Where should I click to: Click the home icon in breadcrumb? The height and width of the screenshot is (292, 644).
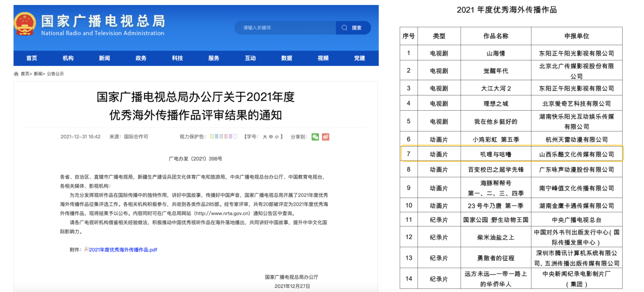pos(16,74)
